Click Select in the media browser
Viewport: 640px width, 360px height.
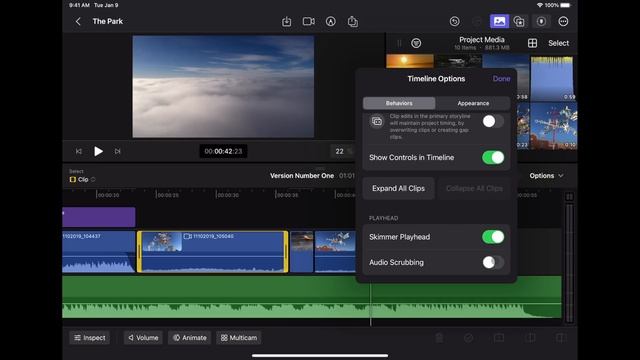558,43
